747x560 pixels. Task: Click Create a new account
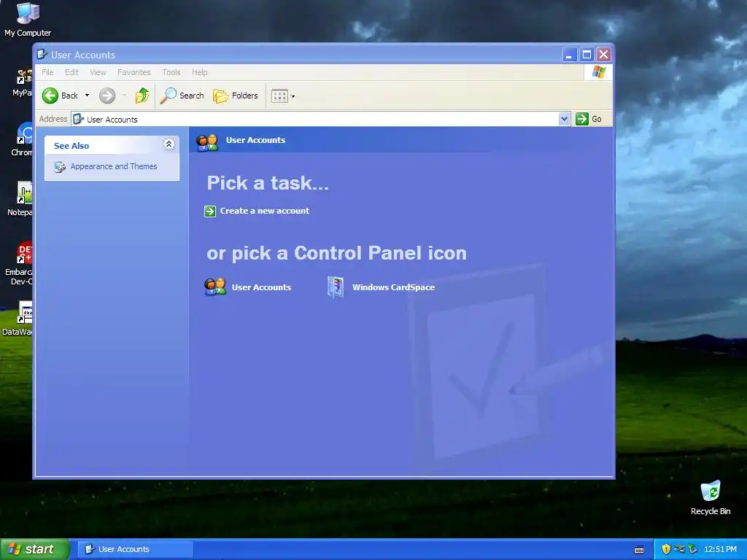[264, 211]
